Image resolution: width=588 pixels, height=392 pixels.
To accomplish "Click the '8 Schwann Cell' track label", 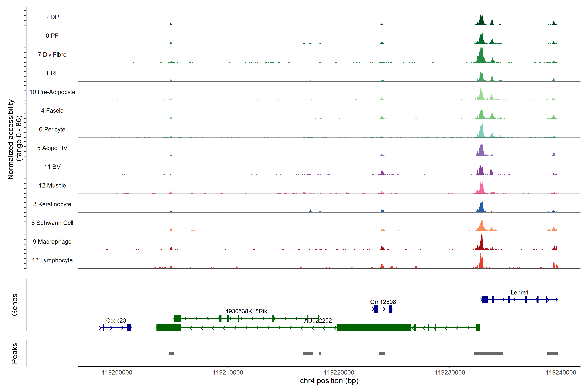I will tap(52, 223).
